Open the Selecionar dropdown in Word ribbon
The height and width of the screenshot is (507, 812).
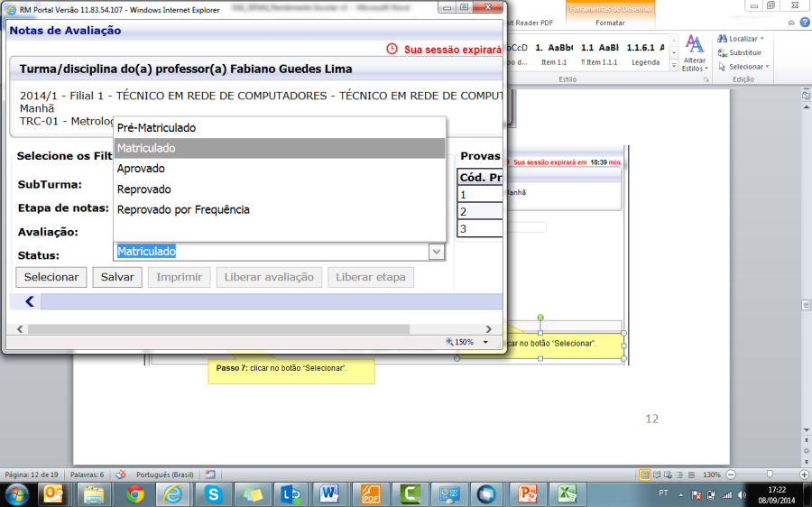[767, 66]
